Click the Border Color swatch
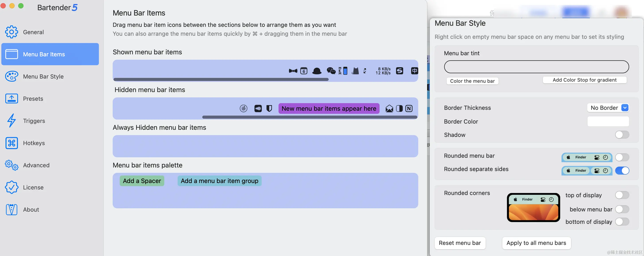The image size is (644, 256). point(608,121)
